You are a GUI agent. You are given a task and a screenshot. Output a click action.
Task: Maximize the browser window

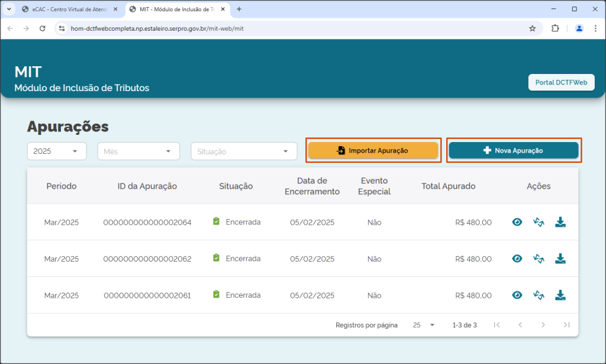pyautogui.click(x=574, y=9)
